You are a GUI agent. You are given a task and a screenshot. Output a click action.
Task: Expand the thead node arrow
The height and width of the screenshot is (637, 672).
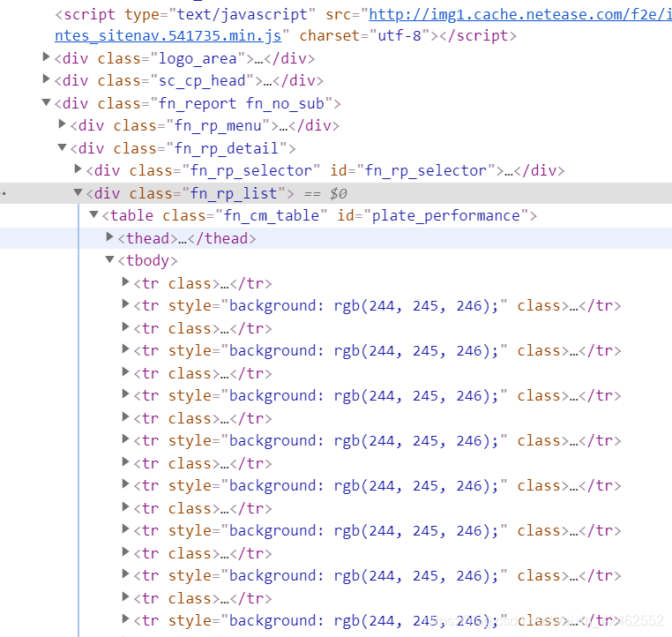tap(109, 236)
